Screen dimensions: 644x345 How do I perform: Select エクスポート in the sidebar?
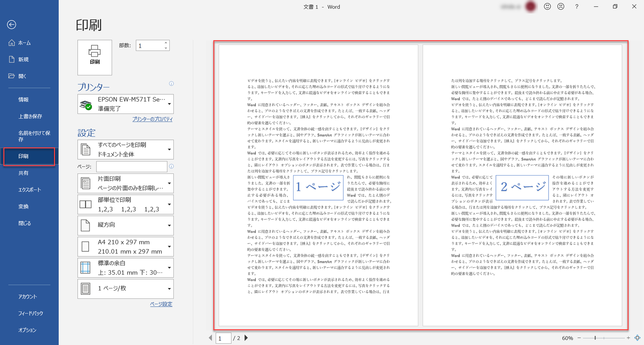29,190
